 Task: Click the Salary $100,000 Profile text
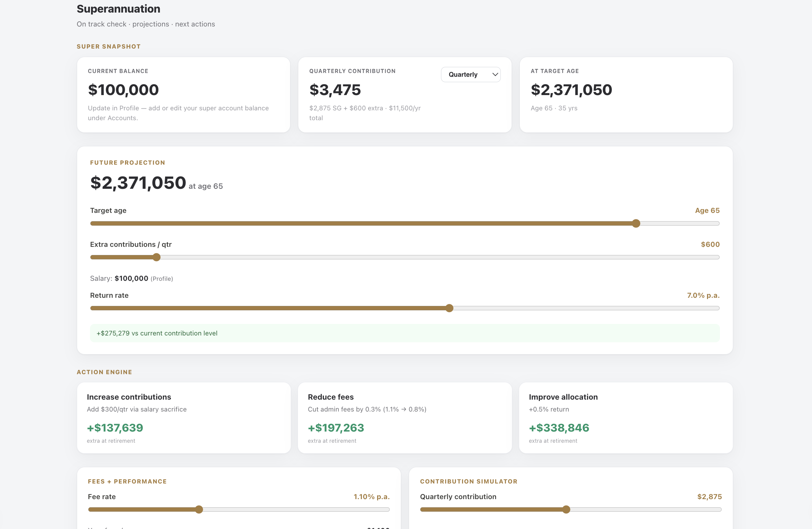(x=131, y=278)
